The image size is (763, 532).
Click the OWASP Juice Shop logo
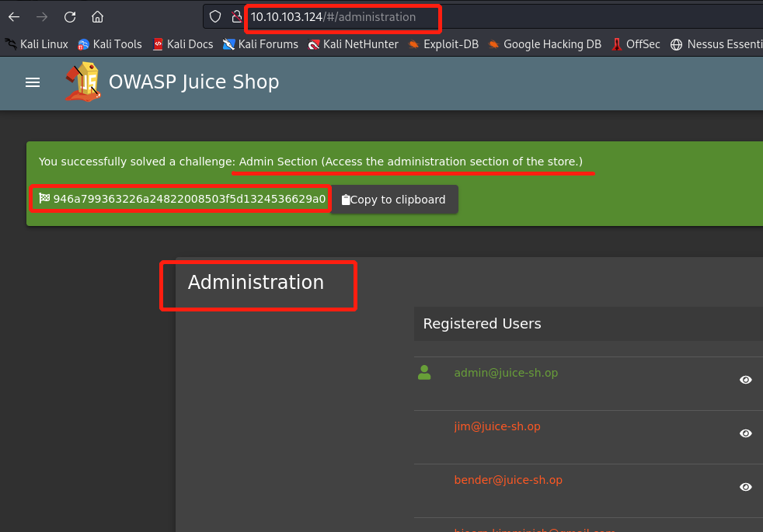click(x=83, y=82)
